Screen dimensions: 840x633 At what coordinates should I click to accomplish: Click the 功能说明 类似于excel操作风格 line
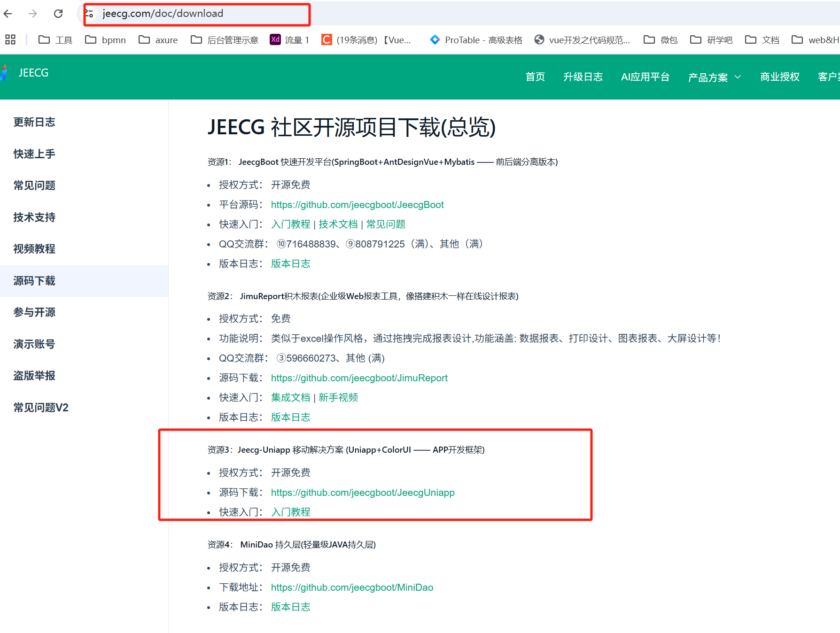pyautogui.click(x=470, y=339)
